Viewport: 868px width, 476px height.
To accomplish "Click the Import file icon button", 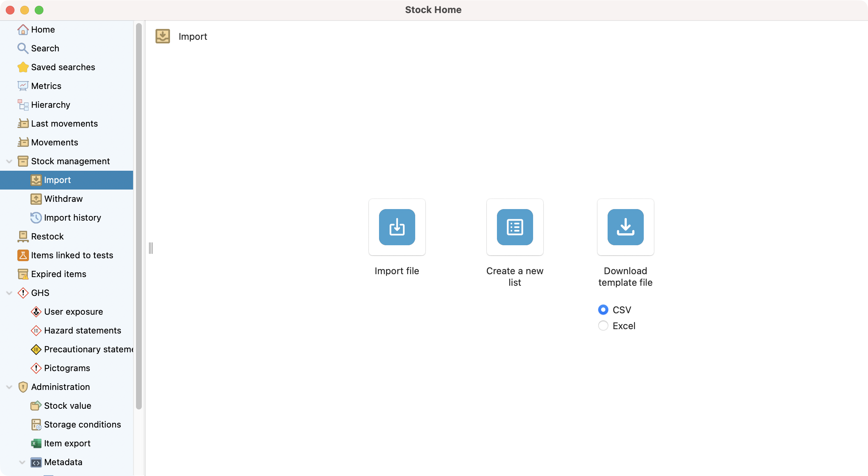I will (x=397, y=227).
